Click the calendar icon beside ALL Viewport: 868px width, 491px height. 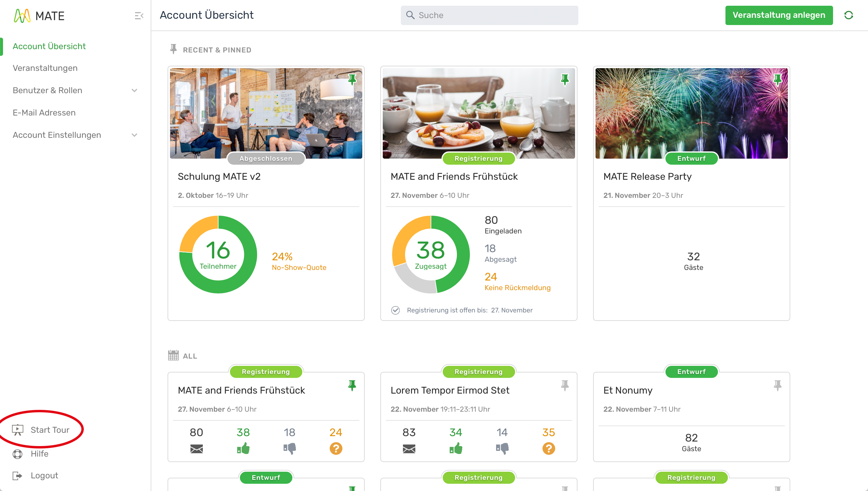click(x=173, y=356)
